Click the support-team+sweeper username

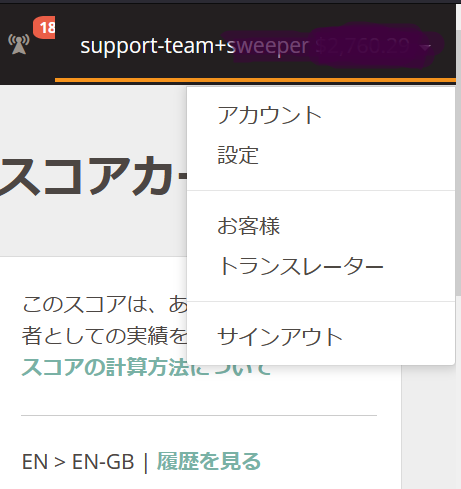[194, 46]
